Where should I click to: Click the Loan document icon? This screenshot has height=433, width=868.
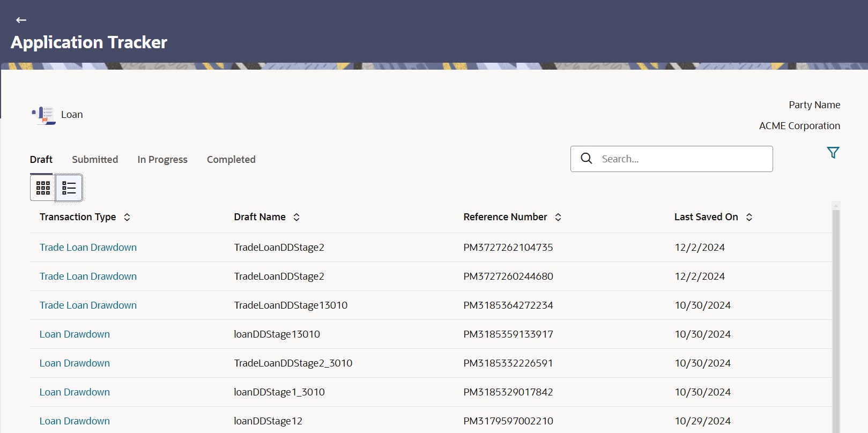44,115
